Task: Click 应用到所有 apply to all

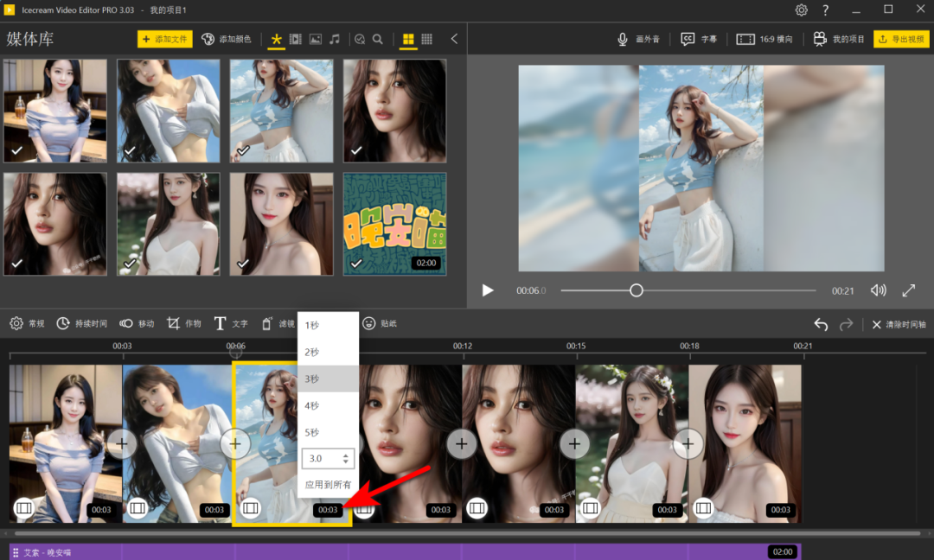Action: point(329,485)
